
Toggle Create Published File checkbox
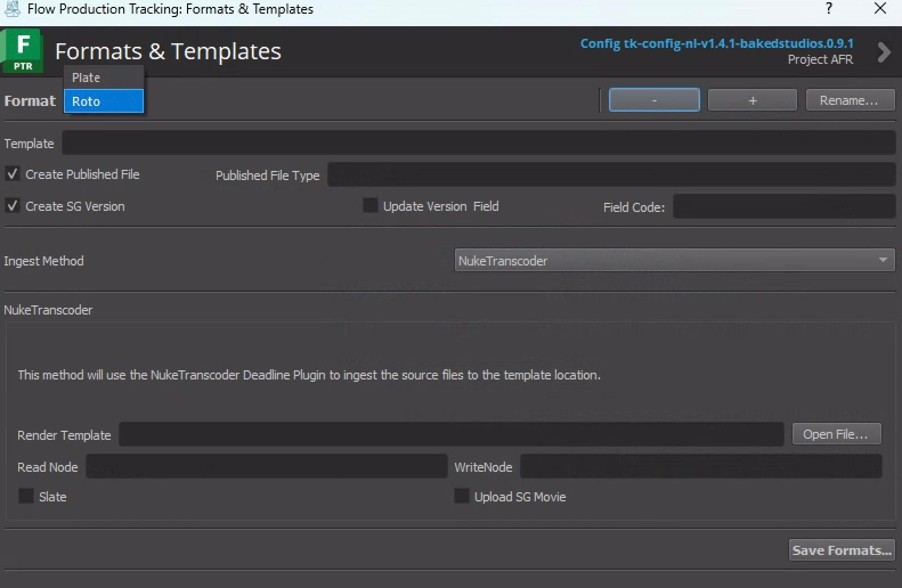click(x=13, y=174)
